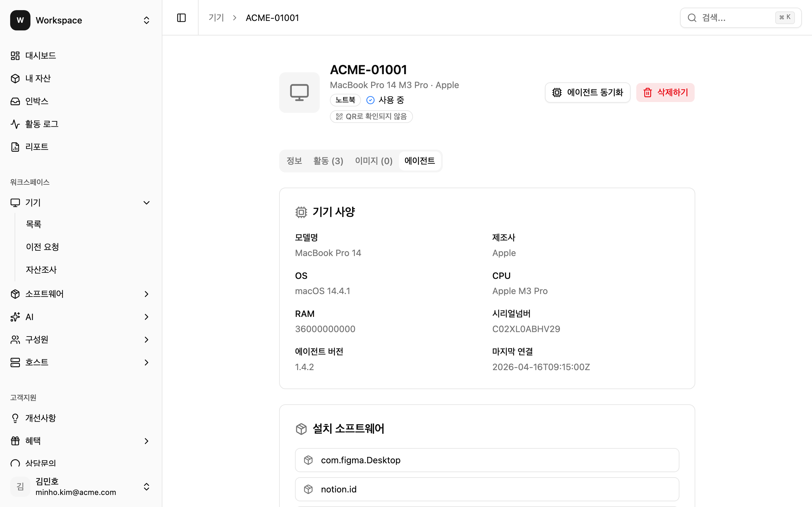The image size is (812, 507).
Task: Expand the 소프트웨어 sidebar section
Action: tap(146, 294)
